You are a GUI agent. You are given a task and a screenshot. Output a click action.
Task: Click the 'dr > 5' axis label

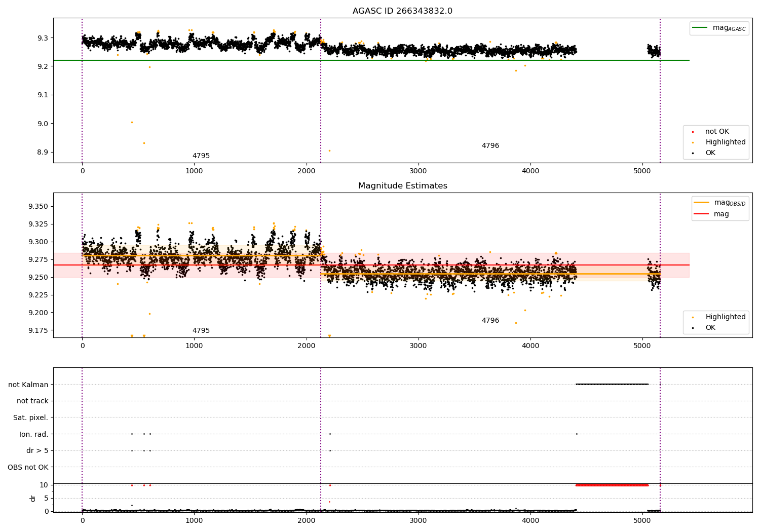(37, 450)
